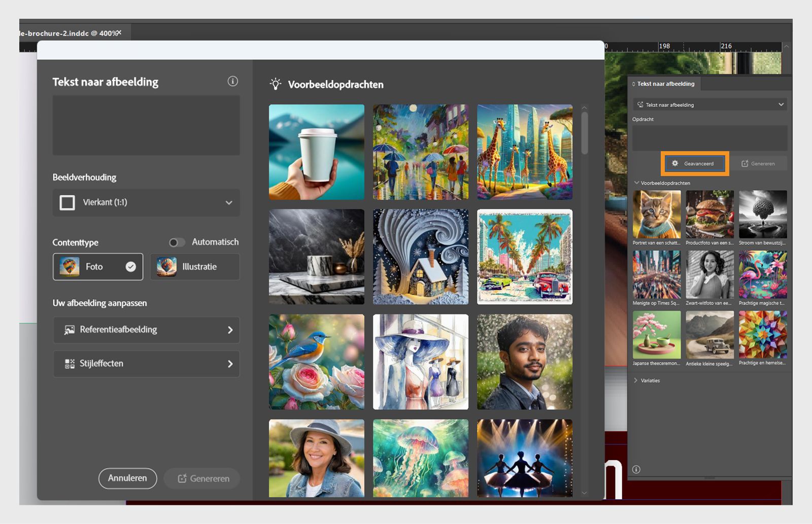
Task: Open the Vierkant (1:1) aspect ratio dropdown
Action: tap(146, 202)
